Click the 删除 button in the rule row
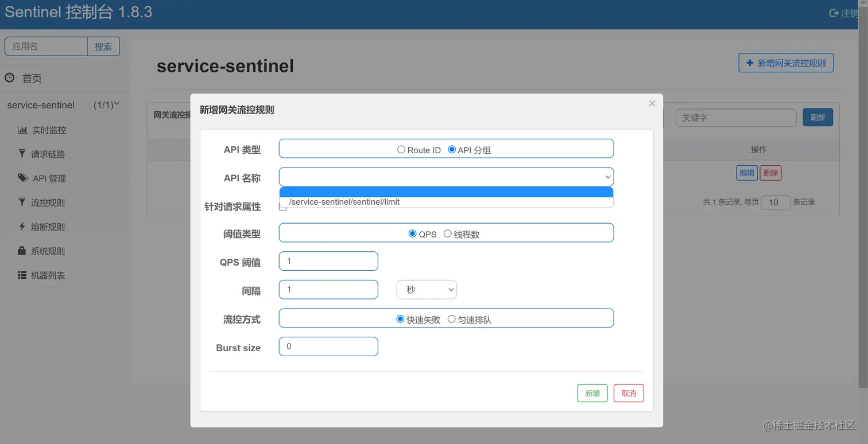 (x=770, y=173)
